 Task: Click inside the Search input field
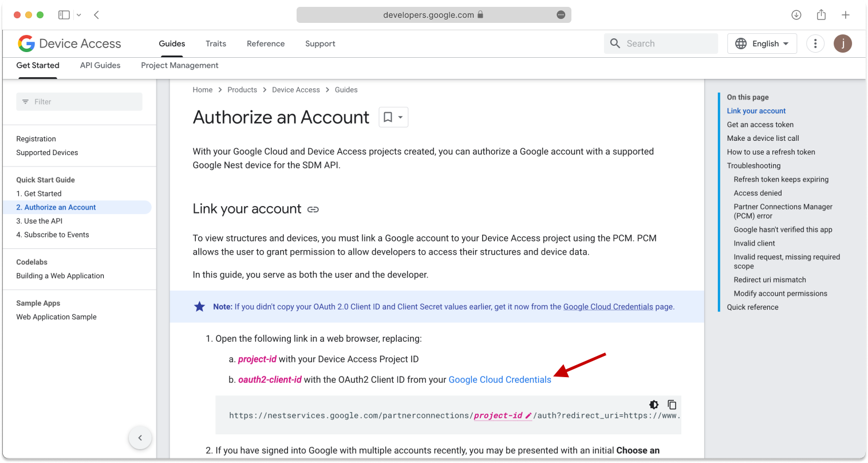[664, 43]
